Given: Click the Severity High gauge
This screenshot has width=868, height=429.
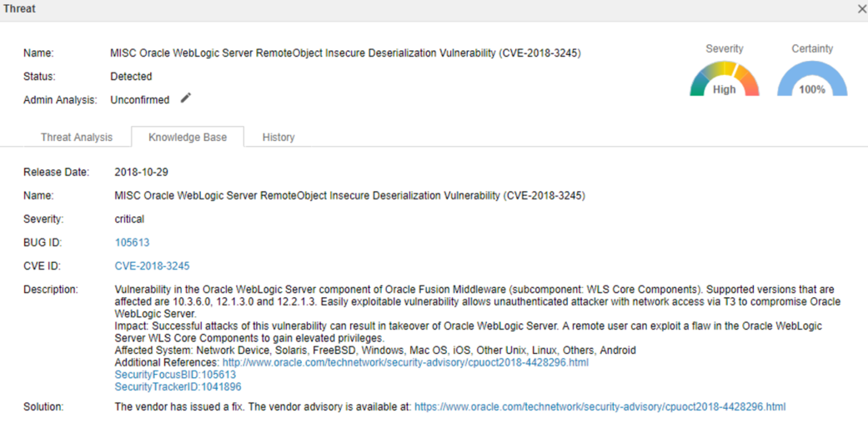Looking at the screenshot, I should click(725, 78).
